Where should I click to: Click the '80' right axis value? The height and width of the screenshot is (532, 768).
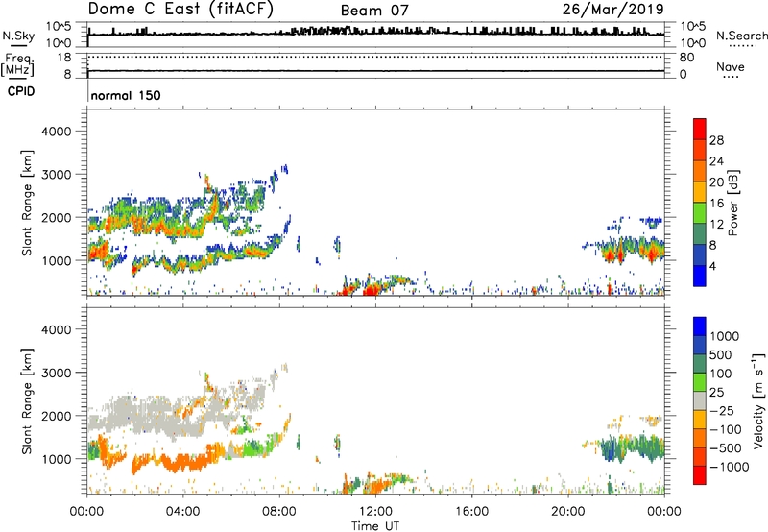pyautogui.click(x=686, y=58)
